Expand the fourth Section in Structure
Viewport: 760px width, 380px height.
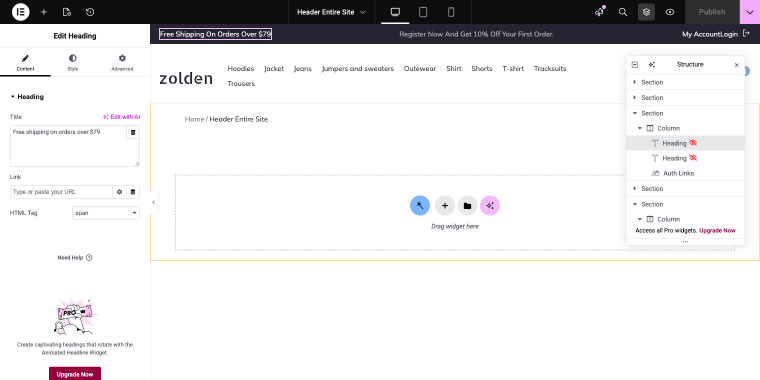634,189
